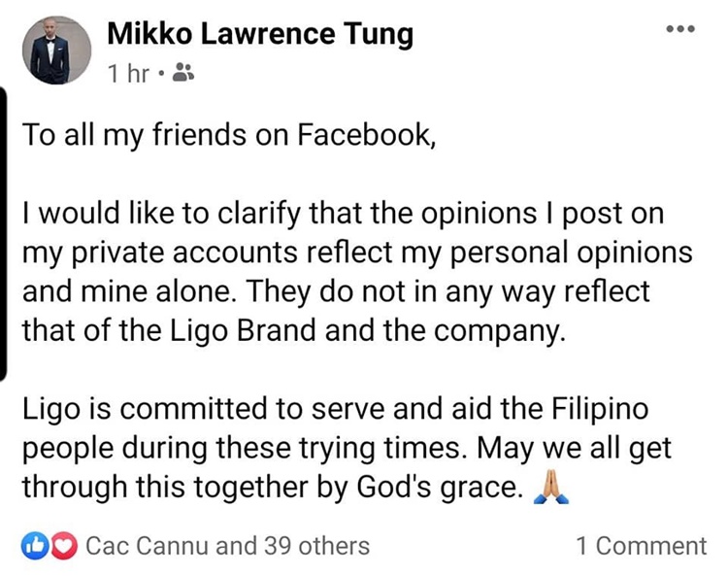Click the friends audience icon
The height and width of the screenshot is (576, 728).
(x=182, y=73)
